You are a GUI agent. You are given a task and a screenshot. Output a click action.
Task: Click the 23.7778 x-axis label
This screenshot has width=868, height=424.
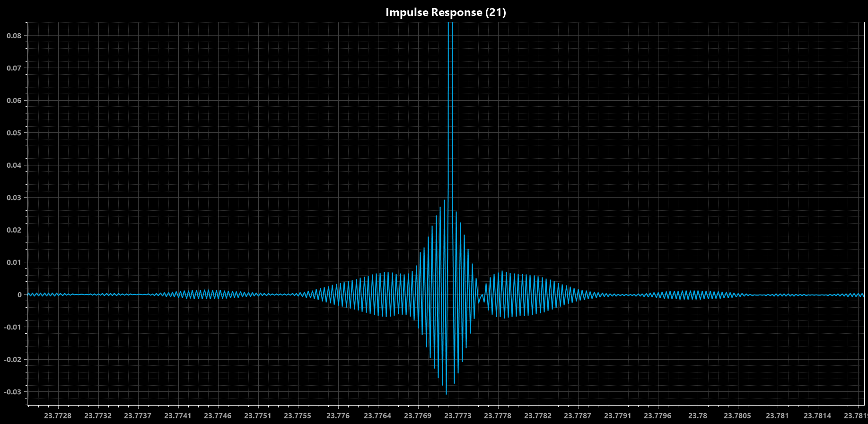point(498,415)
